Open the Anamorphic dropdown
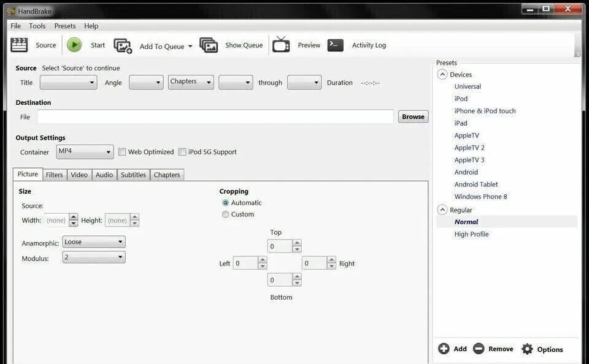589x364 pixels. click(x=120, y=241)
